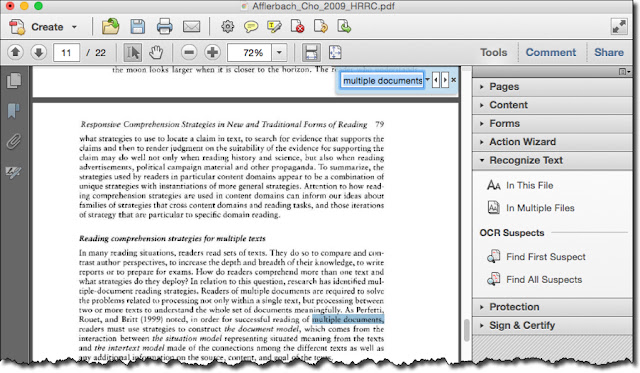Open the find options dropdown arrow
The height and width of the screenshot is (373, 640).
[427, 80]
